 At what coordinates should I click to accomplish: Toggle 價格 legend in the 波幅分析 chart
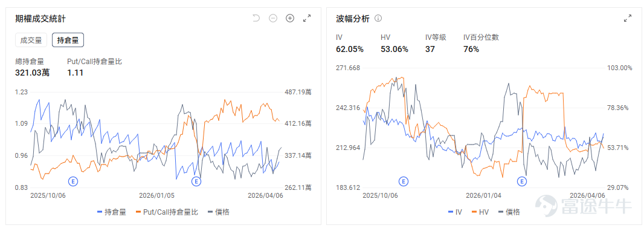509,212
